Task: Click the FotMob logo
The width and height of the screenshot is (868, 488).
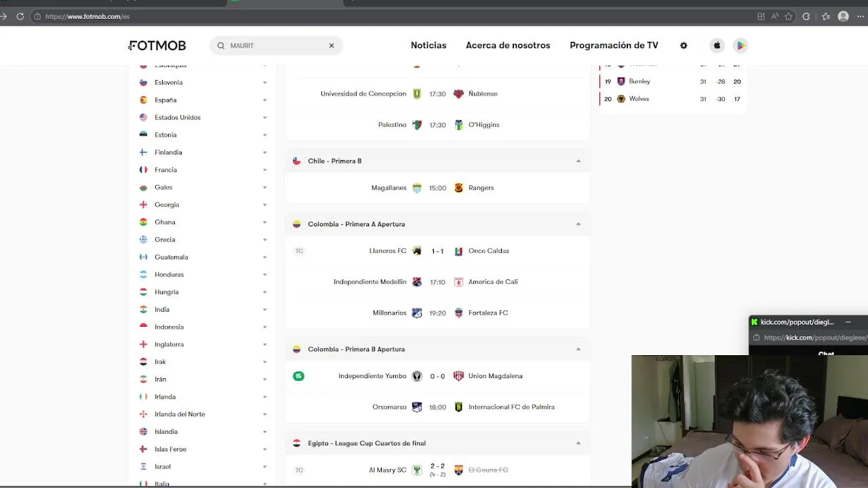Action: [x=157, y=45]
